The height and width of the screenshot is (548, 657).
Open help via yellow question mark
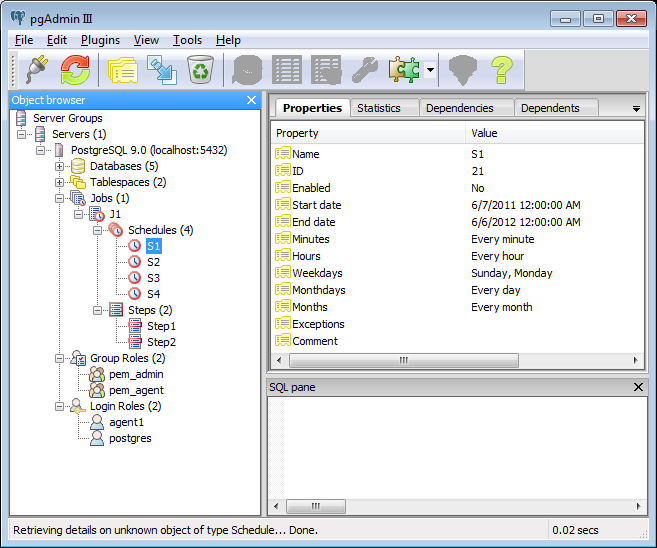pyautogui.click(x=501, y=69)
